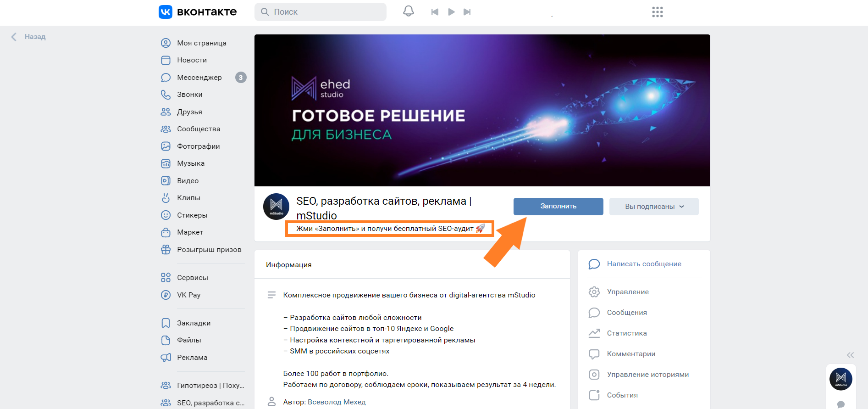
Task: Open Комментарии item
Action: [x=622, y=354]
